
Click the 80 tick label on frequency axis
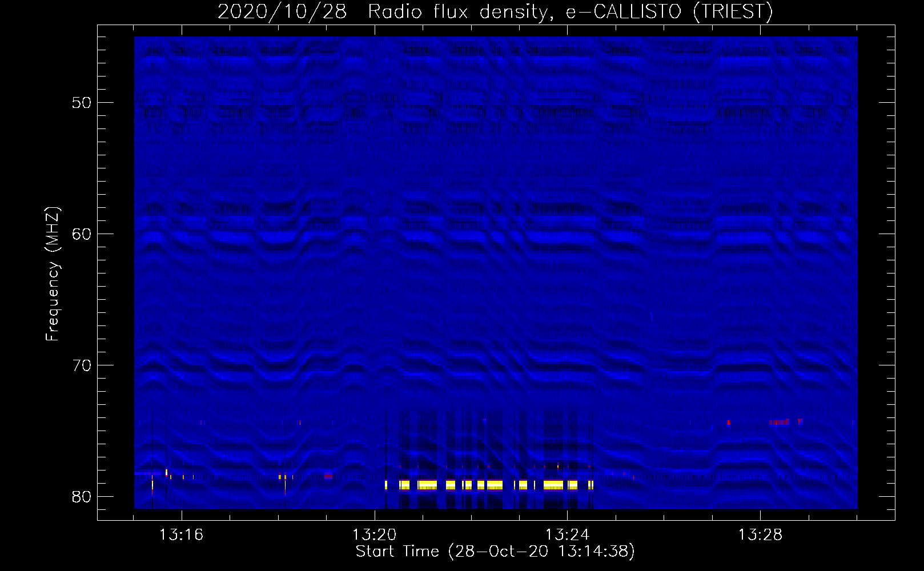(x=82, y=497)
